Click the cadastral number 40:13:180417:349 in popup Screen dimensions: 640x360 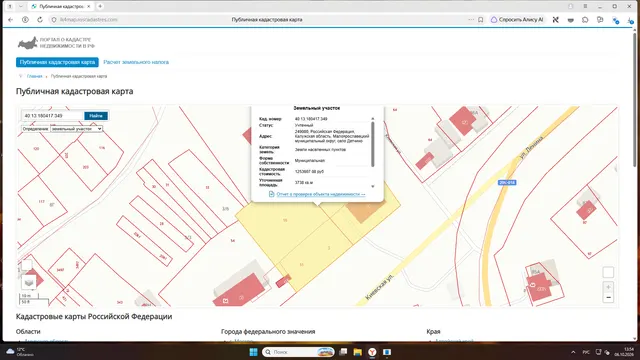[311, 119]
